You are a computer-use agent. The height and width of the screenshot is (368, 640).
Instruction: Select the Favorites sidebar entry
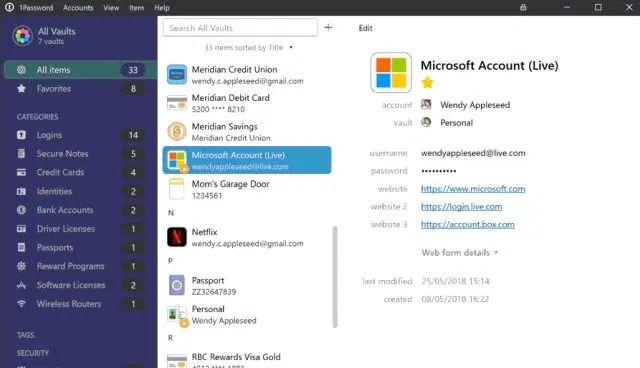80,89
